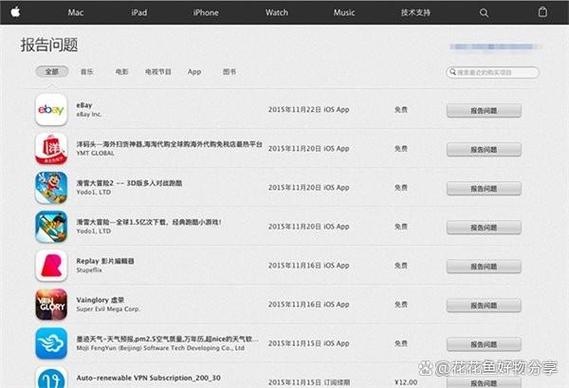Click the Vainglory 虚荣 title
569x388 pixels.
click(100, 300)
